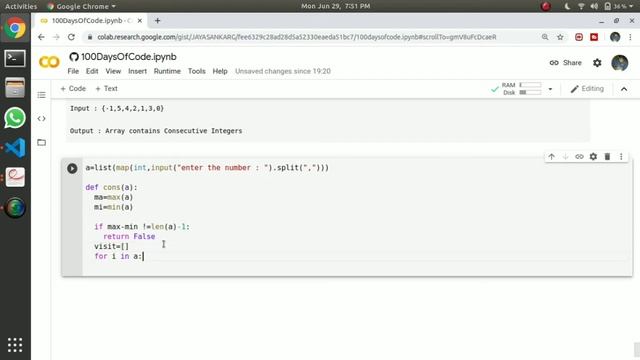Move cell up with arrow icon
The height and width of the screenshot is (360, 640).
point(551,157)
